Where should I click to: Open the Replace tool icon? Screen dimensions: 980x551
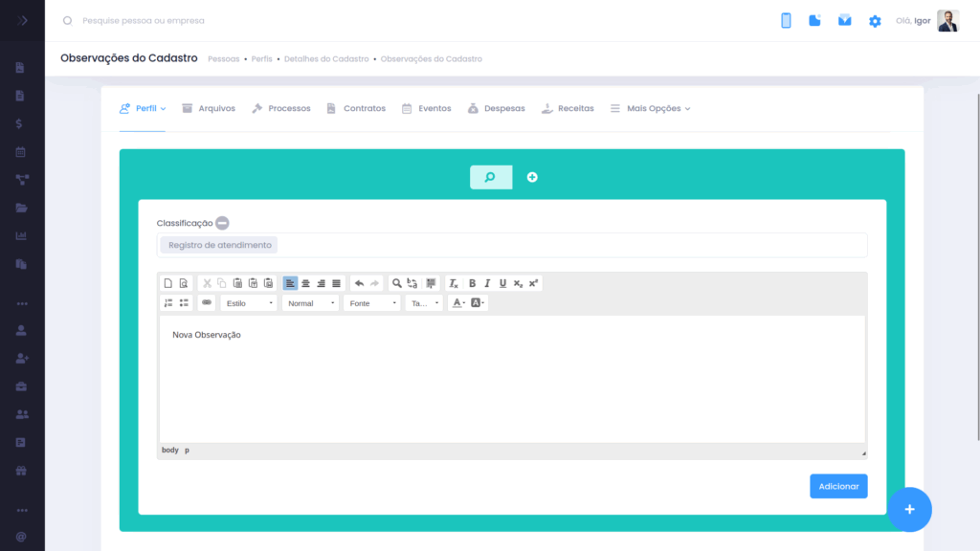coord(412,283)
